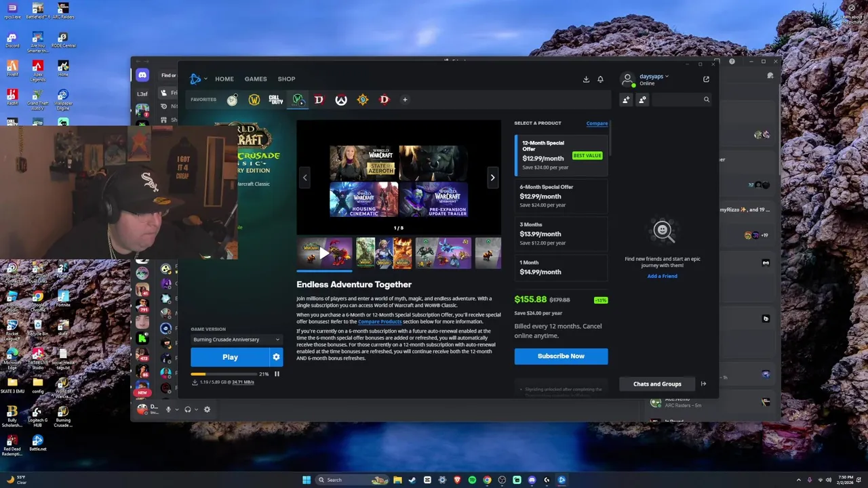Open the Wallpaper Engine desktop shortcut
The width and height of the screenshot is (868, 488).
[63, 100]
